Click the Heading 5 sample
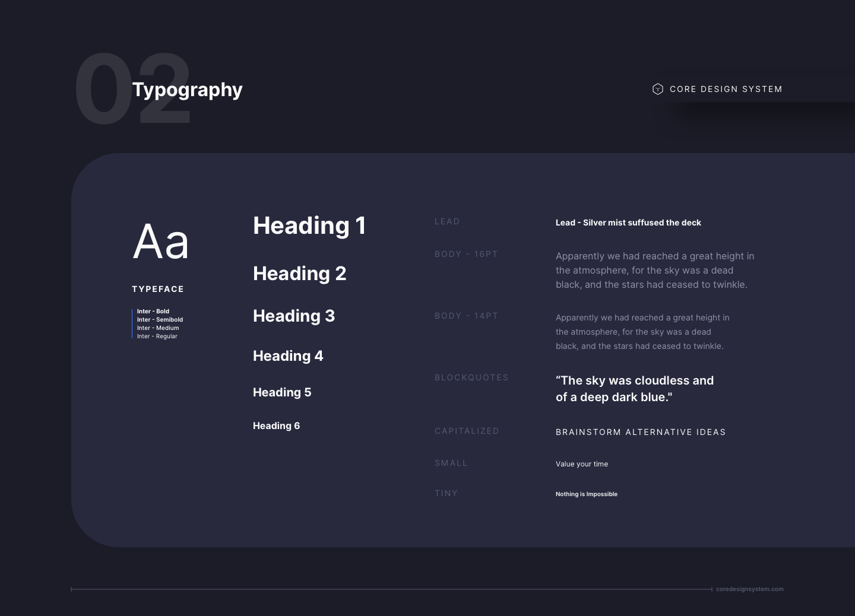This screenshot has width=855, height=616. click(282, 392)
